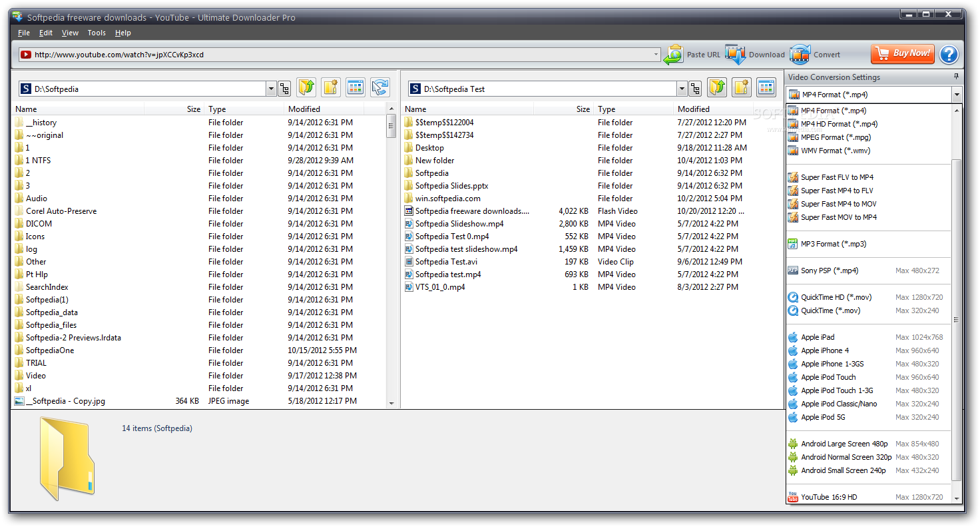Change view mode in D:\Softpedia Test pane
The height and width of the screenshot is (527, 980).
click(766, 87)
